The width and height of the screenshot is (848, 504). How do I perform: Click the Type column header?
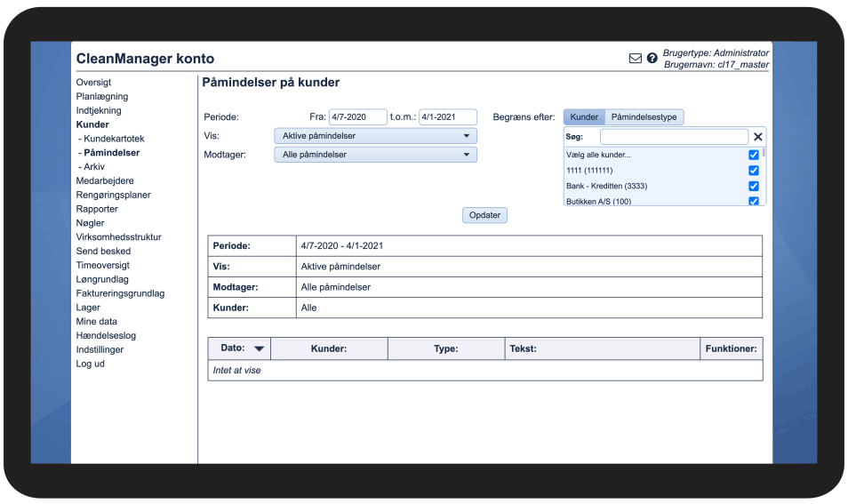tap(446, 348)
